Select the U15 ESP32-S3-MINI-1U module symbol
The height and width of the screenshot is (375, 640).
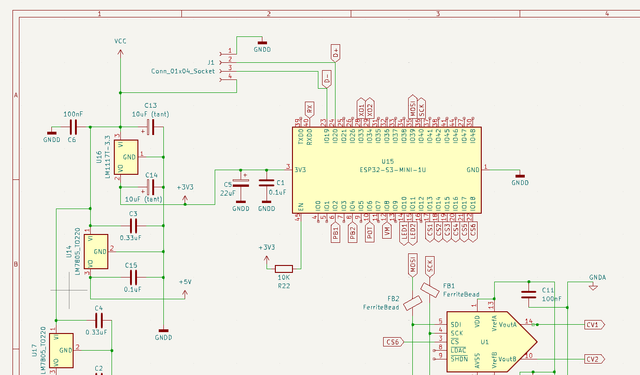pyautogui.click(x=387, y=170)
